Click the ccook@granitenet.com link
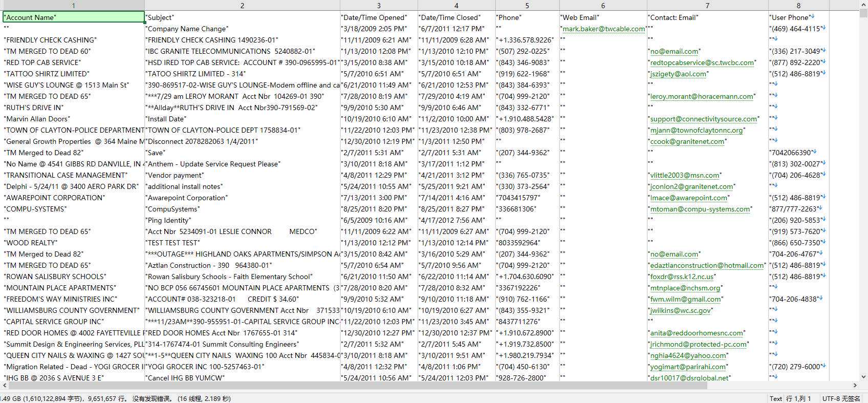The width and height of the screenshot is (868, 403). (x=687, y=141)
